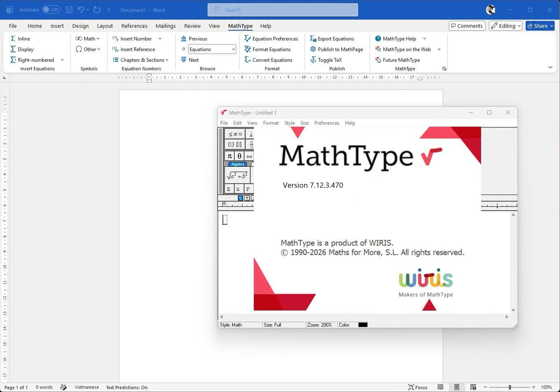Click the Comments button
This screenshot has width=560, height=392.
pos(467,26)
